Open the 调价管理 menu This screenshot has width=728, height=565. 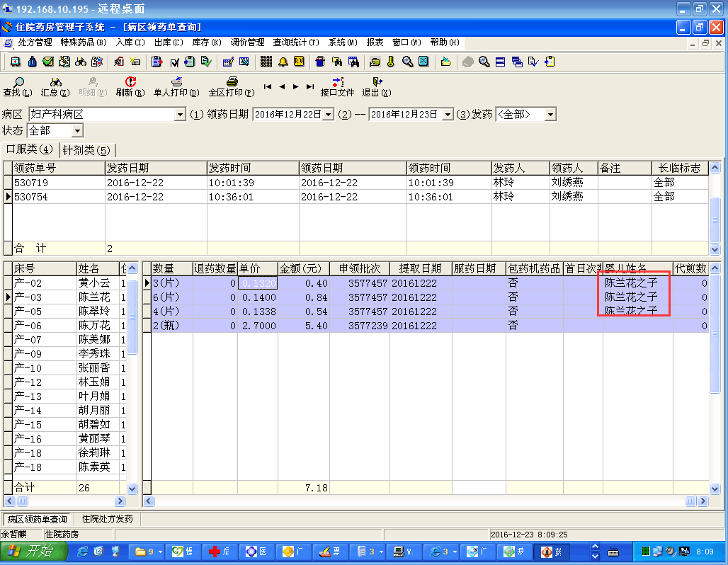247,42
